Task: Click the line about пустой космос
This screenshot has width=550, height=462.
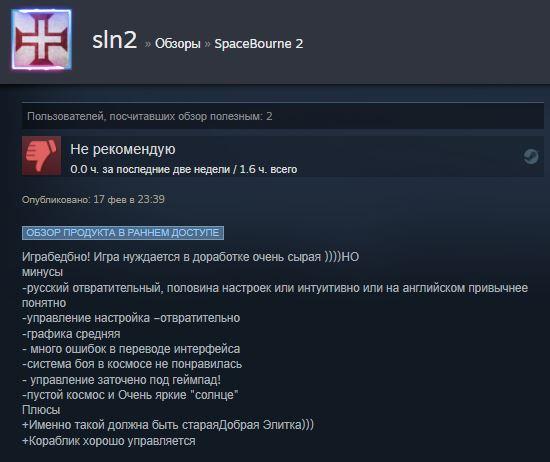Action: [130, 395]
